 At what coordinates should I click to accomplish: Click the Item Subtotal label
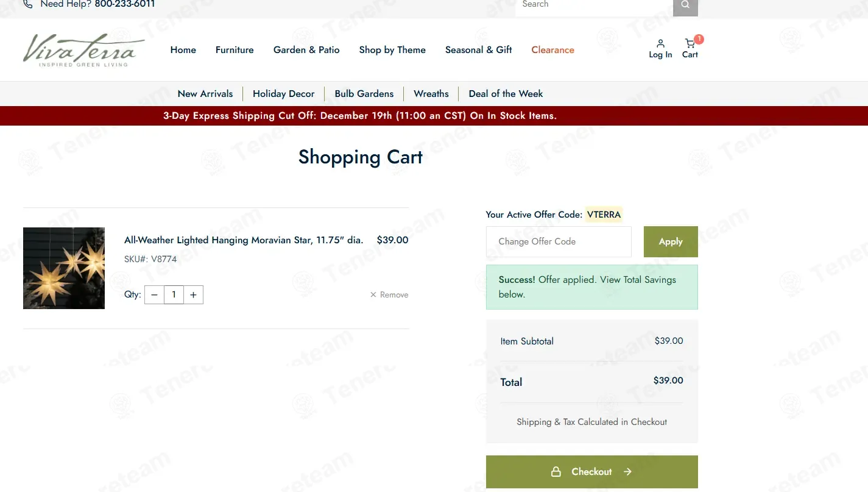tap(527, 341)
